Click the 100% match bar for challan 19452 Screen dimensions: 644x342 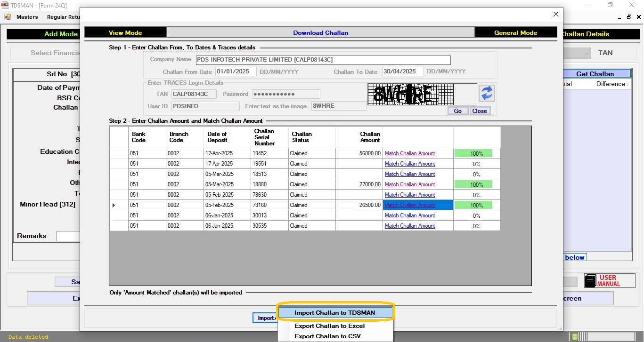click(x=473, y=153)
